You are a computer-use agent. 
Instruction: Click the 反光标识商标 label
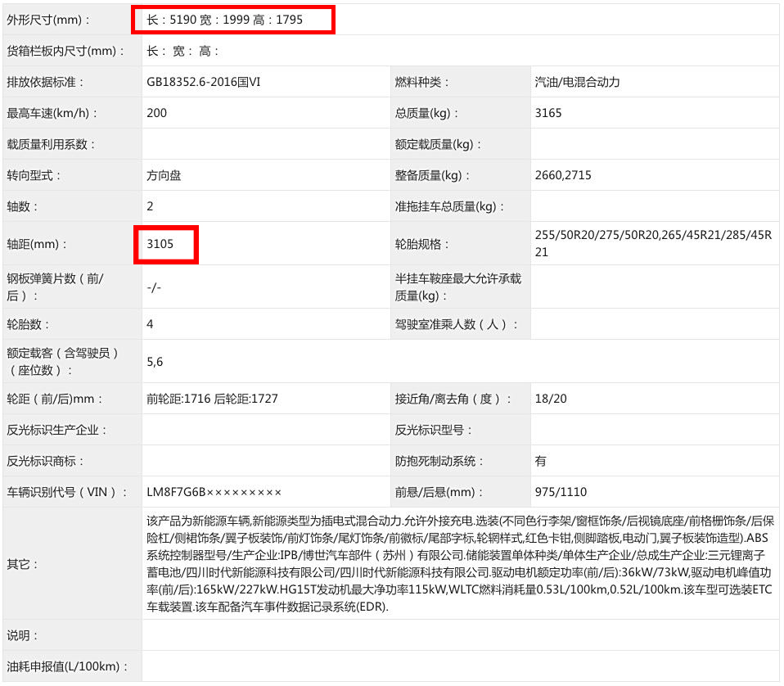click(x=45, y=461)
